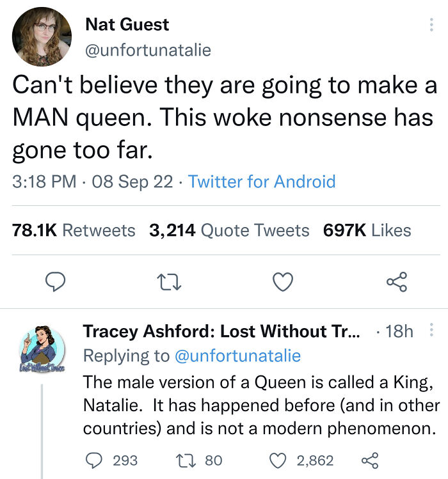The image size is (448, 479).
Task: Open more options for main tweet
Action: point(429,26)
